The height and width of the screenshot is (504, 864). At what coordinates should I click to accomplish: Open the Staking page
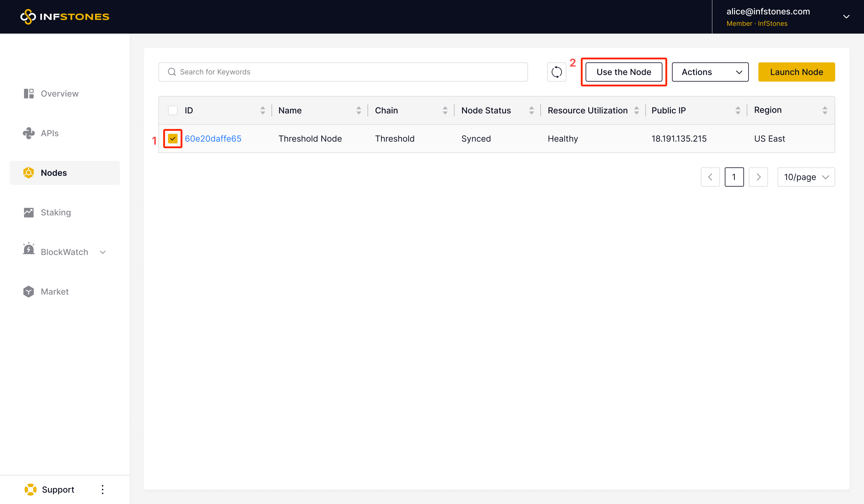[55, 212]
